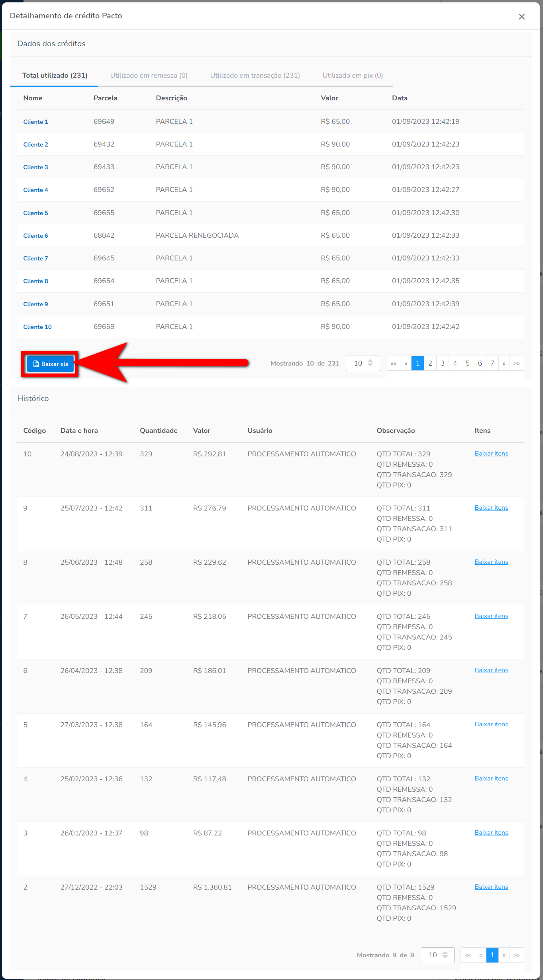The width and height of the screenshot is (543, 980).
Task: Open the Cliente 6 link
Action: click(35, 236)
